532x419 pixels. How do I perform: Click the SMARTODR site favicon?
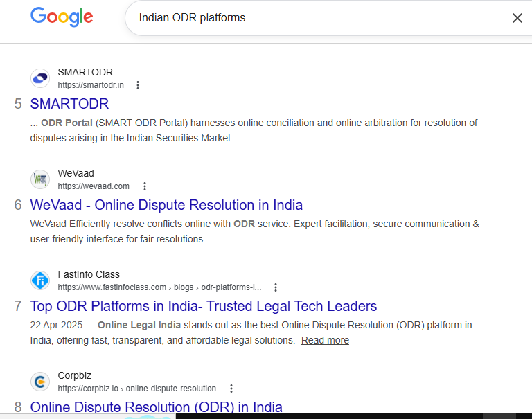[x=40, y=78]
